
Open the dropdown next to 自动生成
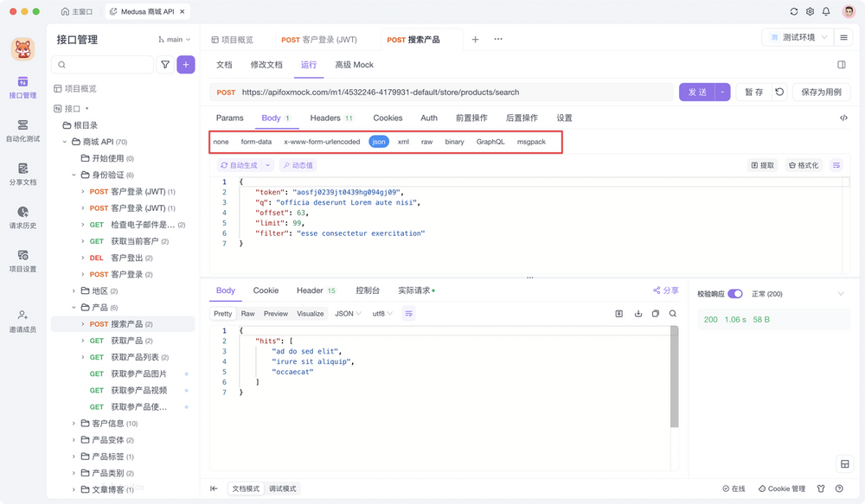(x=267, y=165)
